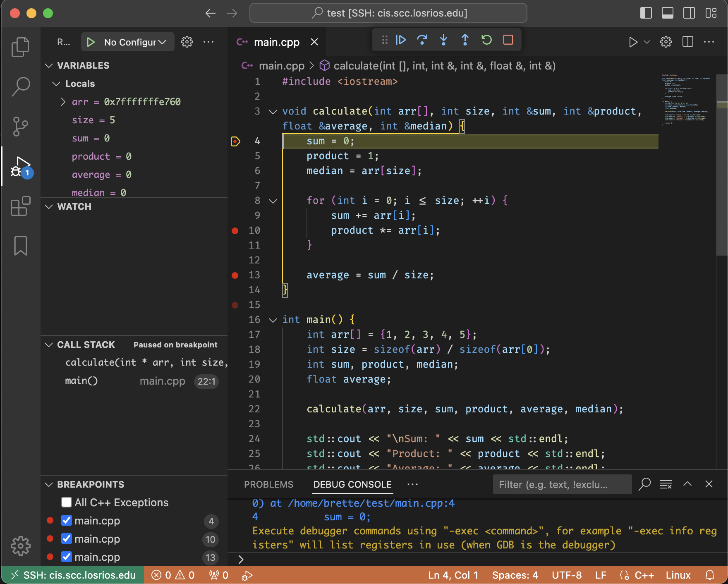Open the Extensions view

20,206
